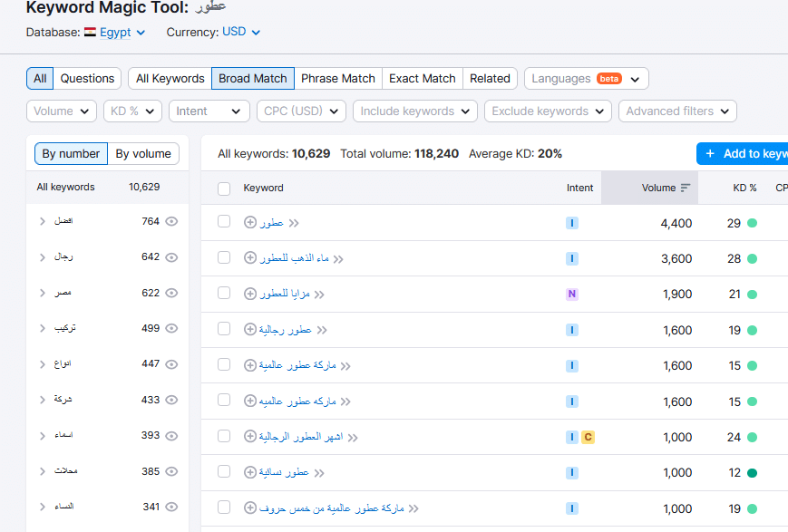The width and height of the screenshot is (788, 532).
Task: Check the box for the KD 12 row
Action: (224, 471)
